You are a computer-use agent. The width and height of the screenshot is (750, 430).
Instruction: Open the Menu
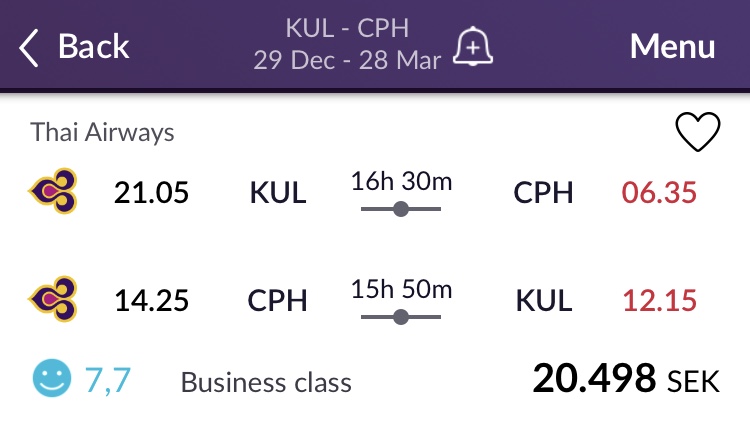coord(672,47)
